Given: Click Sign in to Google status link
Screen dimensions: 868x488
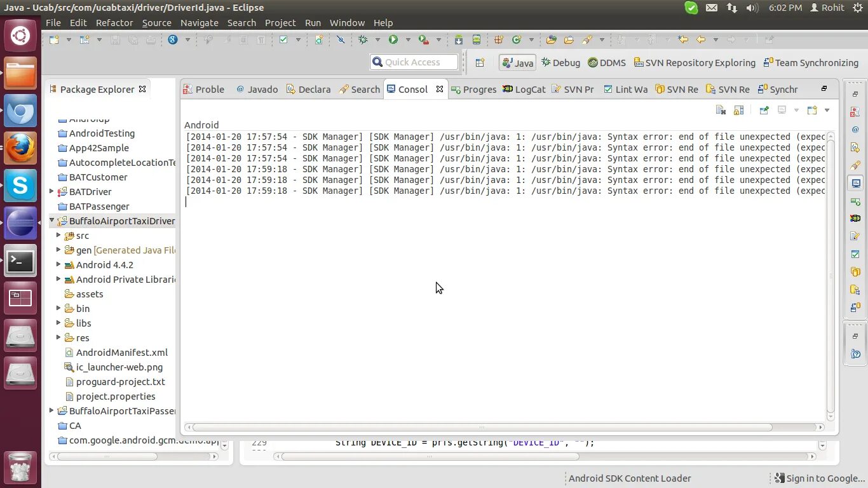Looking at the screenshot, I should [820, 478].
